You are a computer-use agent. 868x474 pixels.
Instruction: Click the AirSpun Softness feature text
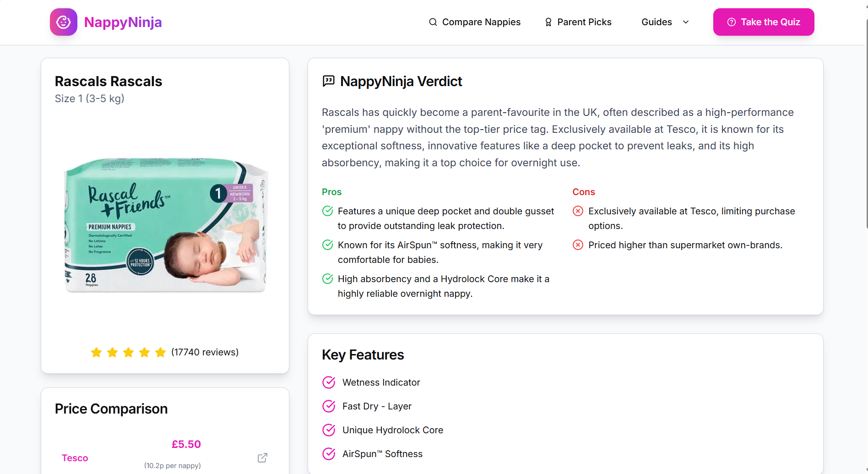(x=383, y=454)
